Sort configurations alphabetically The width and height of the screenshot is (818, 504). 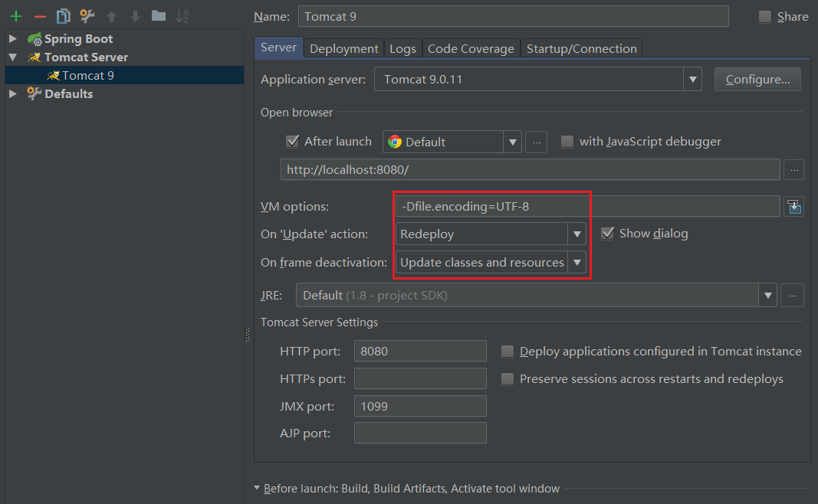[182, 16]
